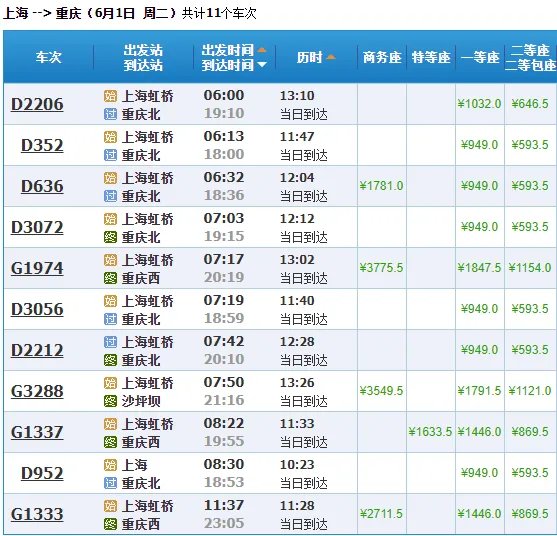Click origin 始 icon in D3056 row

pos(110,301)
